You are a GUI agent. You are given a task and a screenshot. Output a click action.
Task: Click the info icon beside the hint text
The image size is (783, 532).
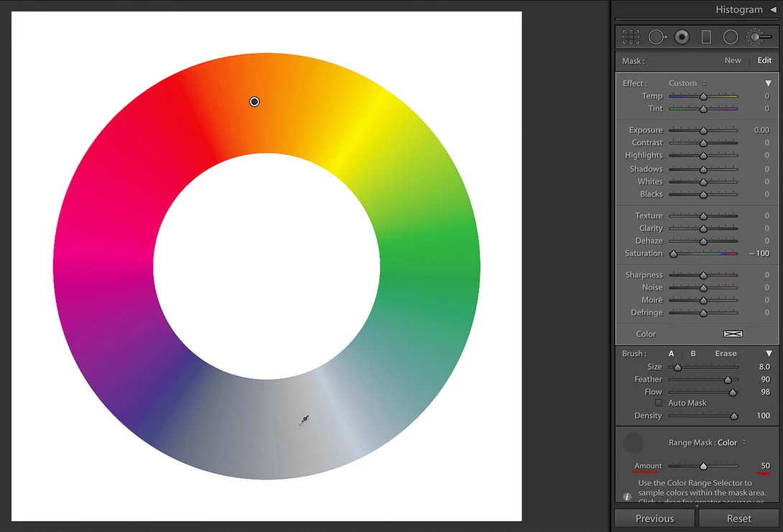tap(627, 497)
